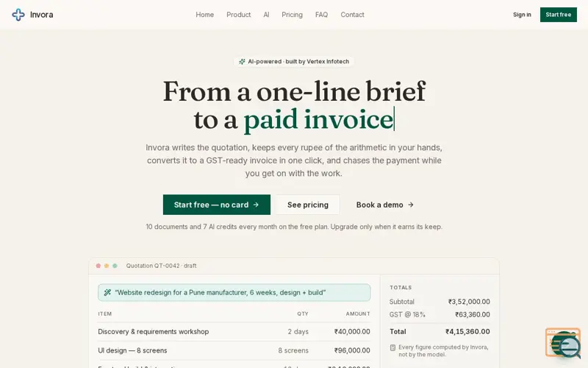Click the ₹96,000.00 amount

coord(352,350)
